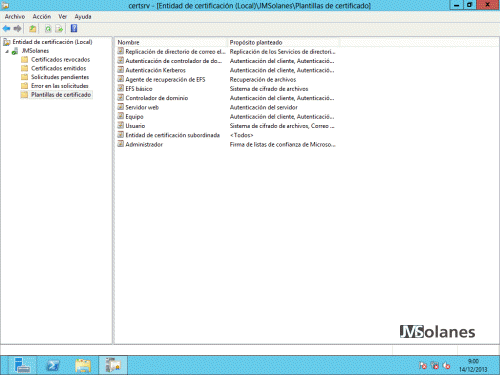
Task: Select Agente de recuperación de EFS template
Action: pyautogui.click(x=165, y=80)
